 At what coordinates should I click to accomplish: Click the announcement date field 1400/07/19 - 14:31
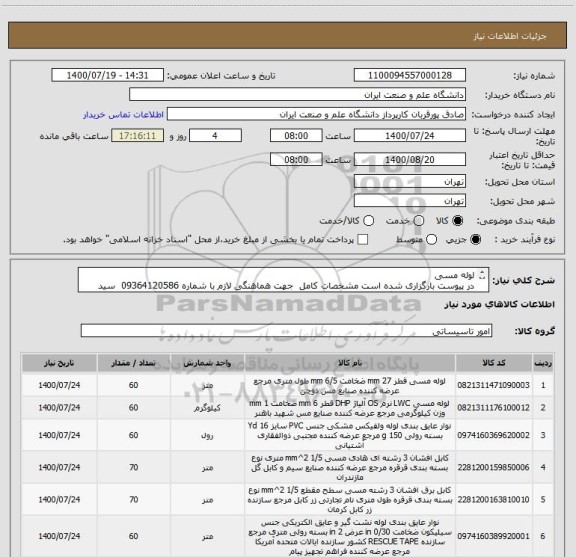coord(107,75)
